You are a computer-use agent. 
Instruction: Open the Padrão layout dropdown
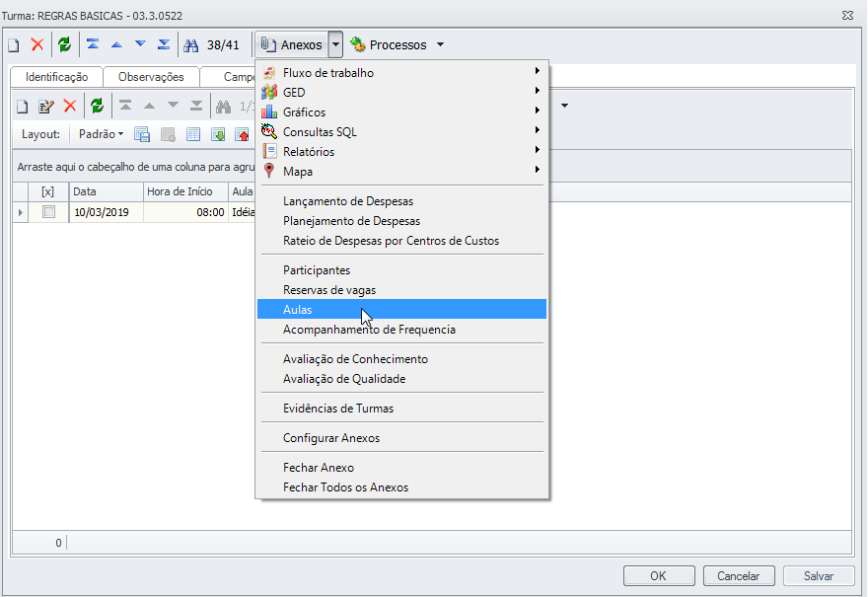coord(101,134)
